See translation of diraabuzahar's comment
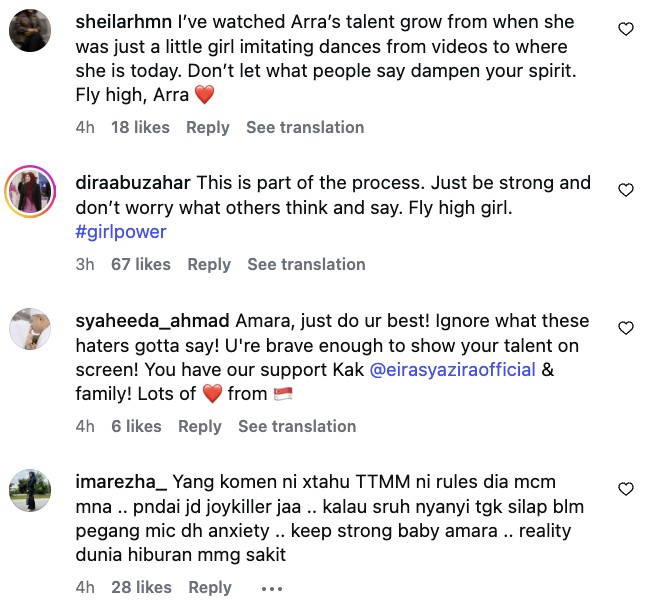 pyautogui.click(x=307, y=264)
